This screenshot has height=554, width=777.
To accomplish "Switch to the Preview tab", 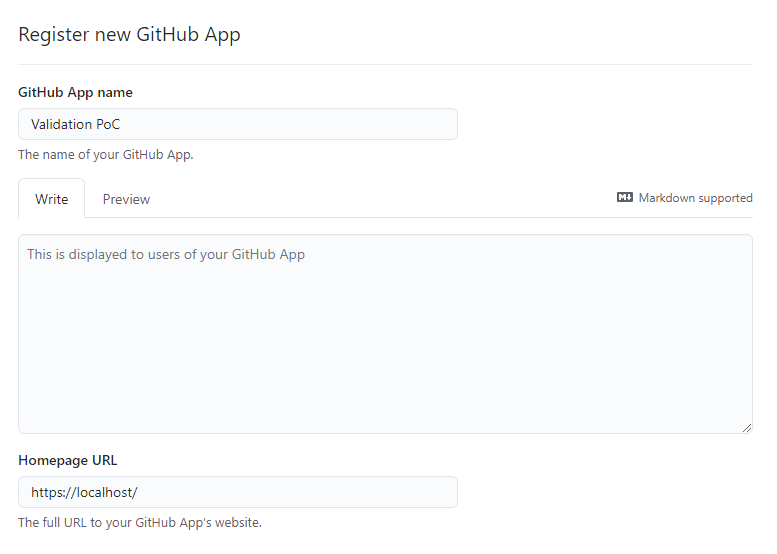I will tap(126, 199).
